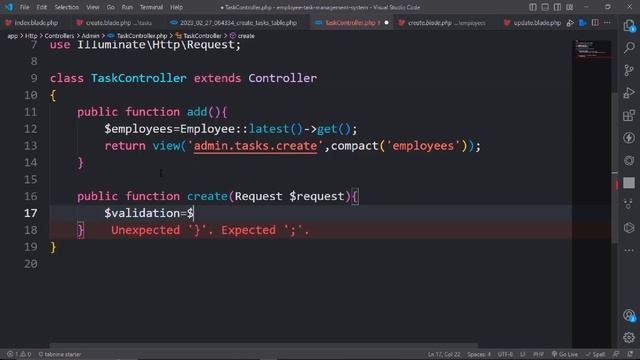This screenshot has width=640, height=360.
Task: Click the feedback icon in status bar
Action: (616, 354)
